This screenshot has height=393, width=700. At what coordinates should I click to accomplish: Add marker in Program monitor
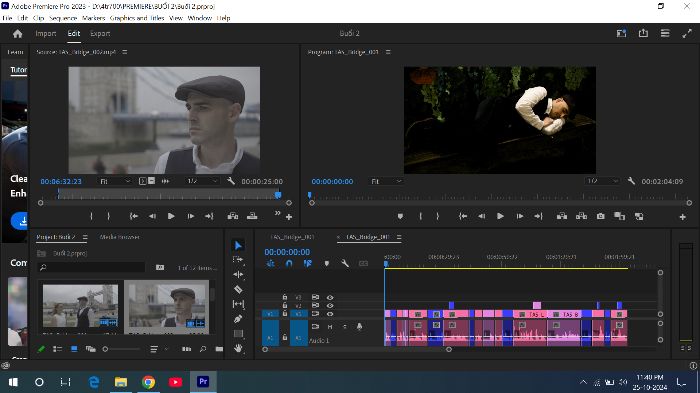(400, 216)
